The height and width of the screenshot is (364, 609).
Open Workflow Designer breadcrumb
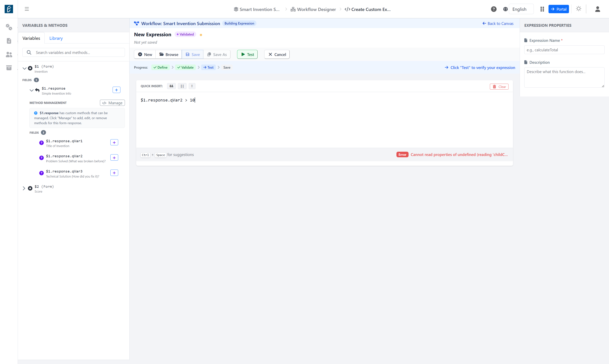click(313, 9)
